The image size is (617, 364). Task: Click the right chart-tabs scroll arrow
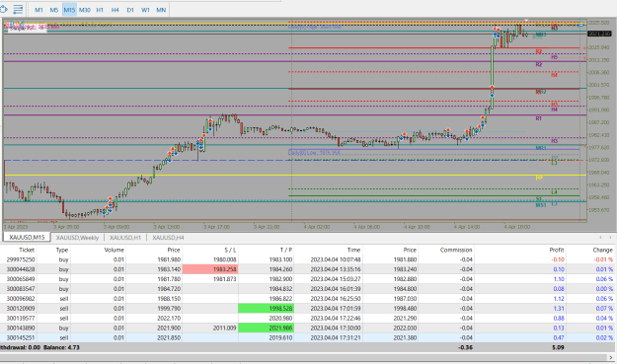610,237
